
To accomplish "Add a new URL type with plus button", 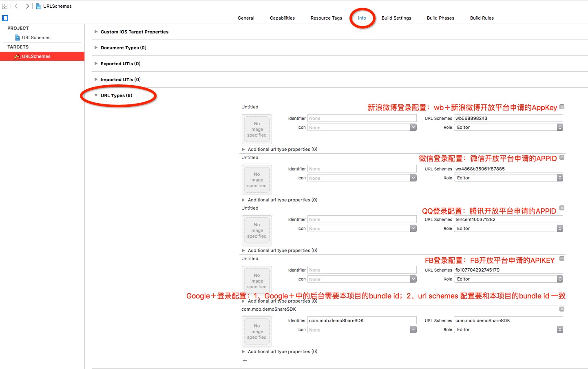I will pyautogui.click(x=245, y=360).
